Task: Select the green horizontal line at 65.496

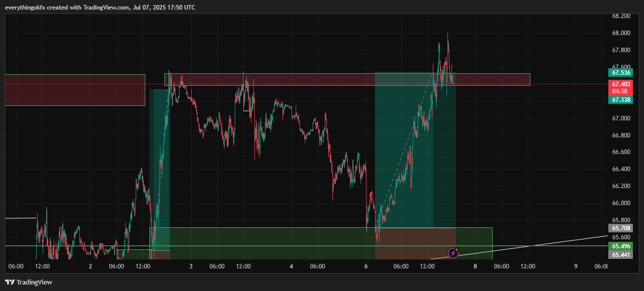Action: tap(306, 246)
